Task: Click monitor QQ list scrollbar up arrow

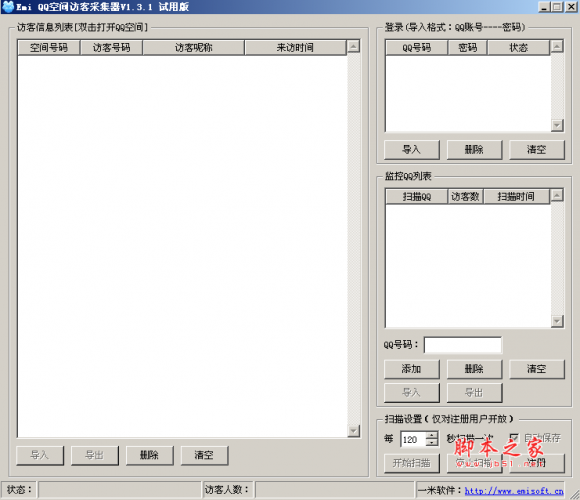Action: pos(557,195)
